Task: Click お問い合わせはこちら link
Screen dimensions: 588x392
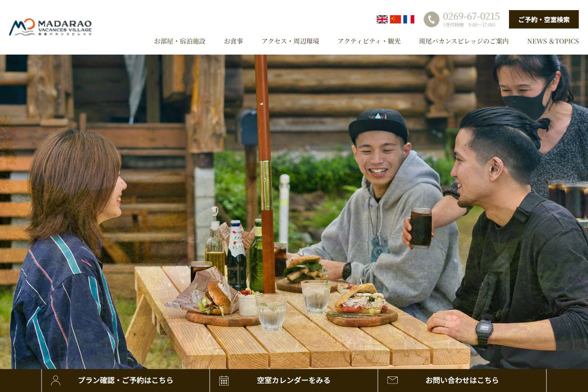Action: (462, 380)
